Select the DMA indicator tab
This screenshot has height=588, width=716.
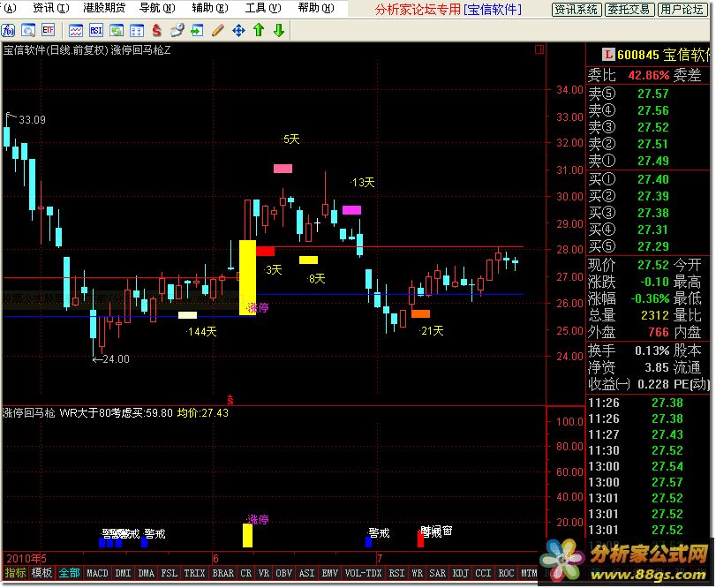(x=147, y=572)
